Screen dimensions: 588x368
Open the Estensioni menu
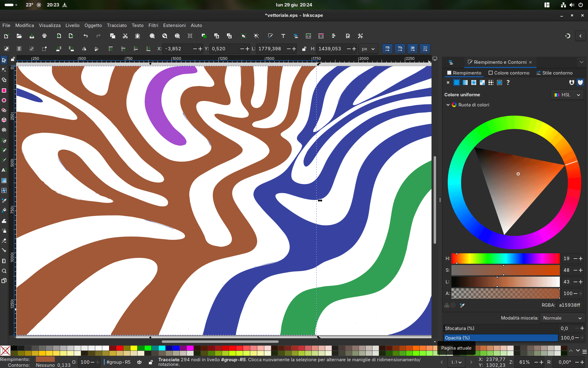(x=174, y=25)
